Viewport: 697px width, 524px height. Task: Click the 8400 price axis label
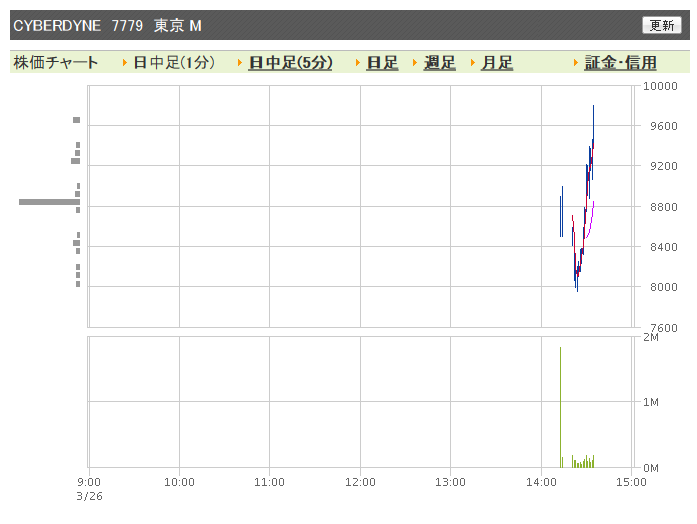point(664,247)
